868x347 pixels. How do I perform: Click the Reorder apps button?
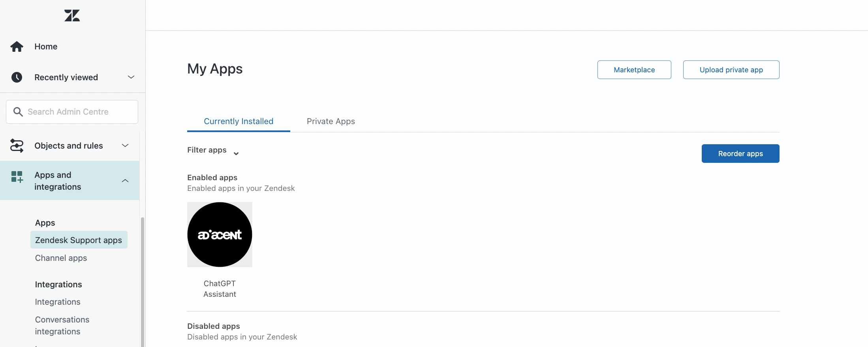740,153
